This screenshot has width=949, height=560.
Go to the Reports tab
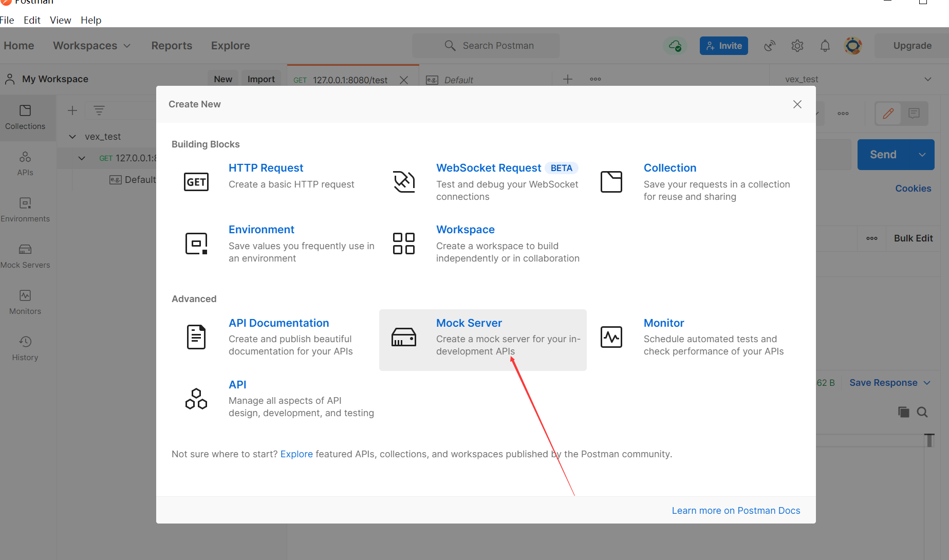[x=172, y=46]
